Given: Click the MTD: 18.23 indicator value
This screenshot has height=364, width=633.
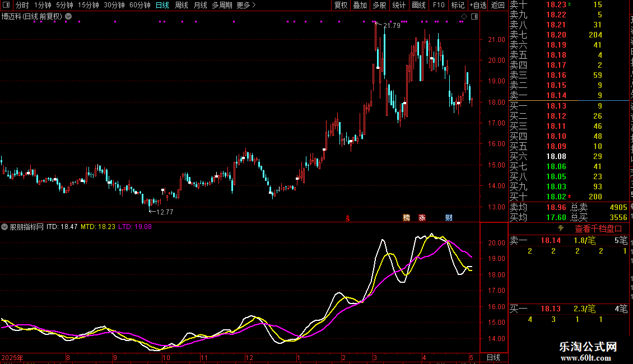Looking at the screenshot, I should click(x=97, y=227).
